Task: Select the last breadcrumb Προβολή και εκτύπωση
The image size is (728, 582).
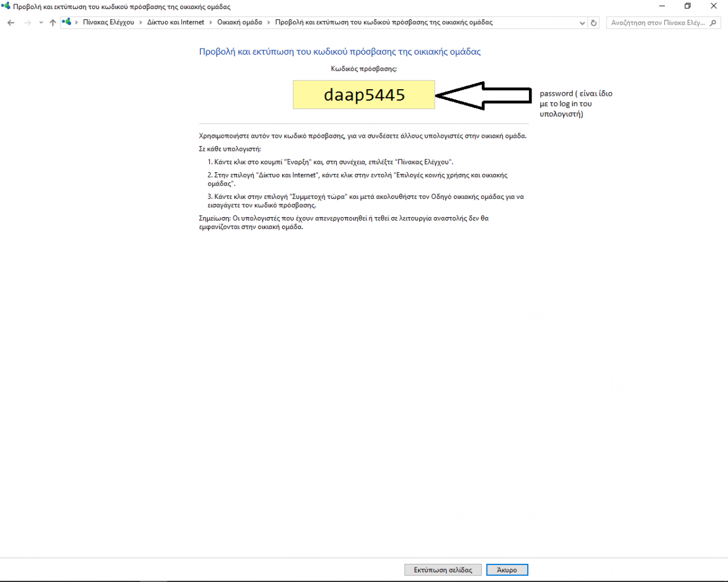Action: click(x=384, y=22)
